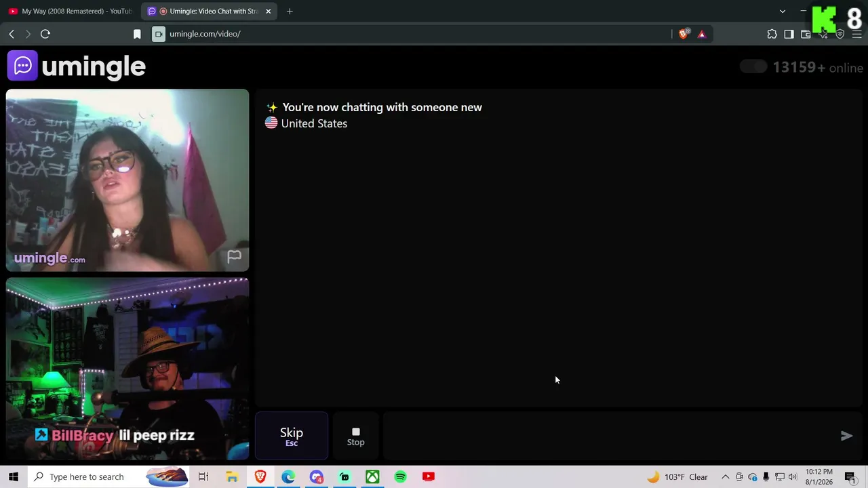Click your own webcam video feed
Screen dimensions: 868x488
pos(127,369)
